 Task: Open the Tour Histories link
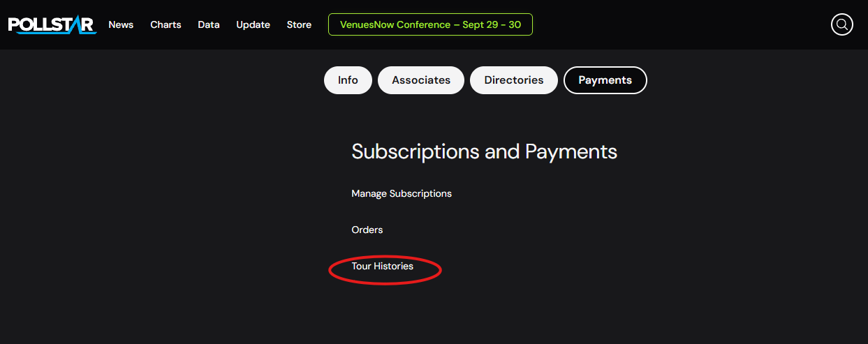[x=383, y=266]
